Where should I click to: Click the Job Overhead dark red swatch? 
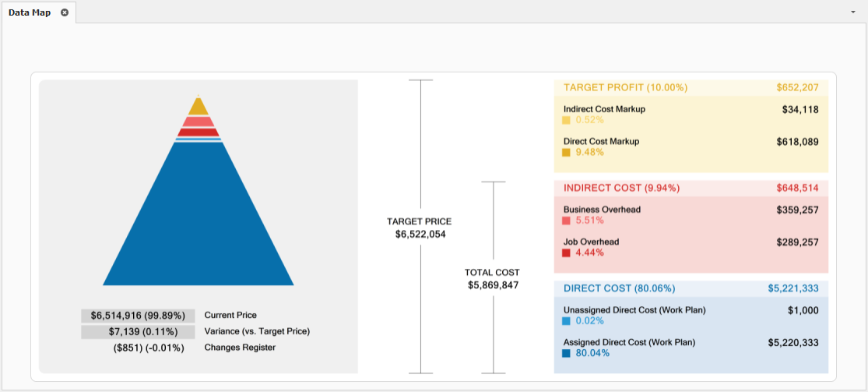(566, 253)
